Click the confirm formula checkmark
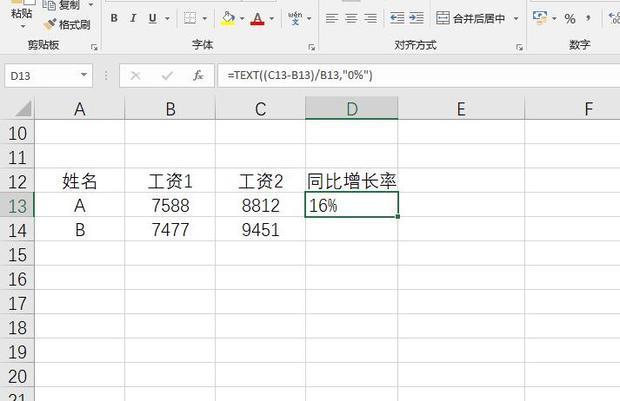Screen dimensions: 620x401 point(167,75)
